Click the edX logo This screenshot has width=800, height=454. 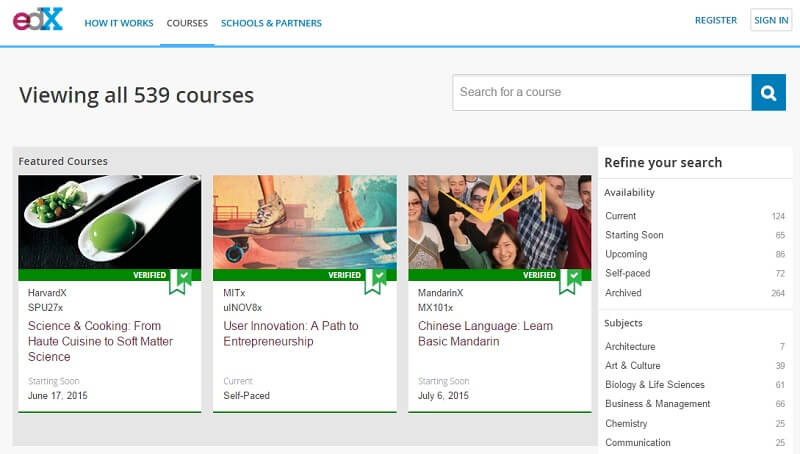[x=38, y=19]
